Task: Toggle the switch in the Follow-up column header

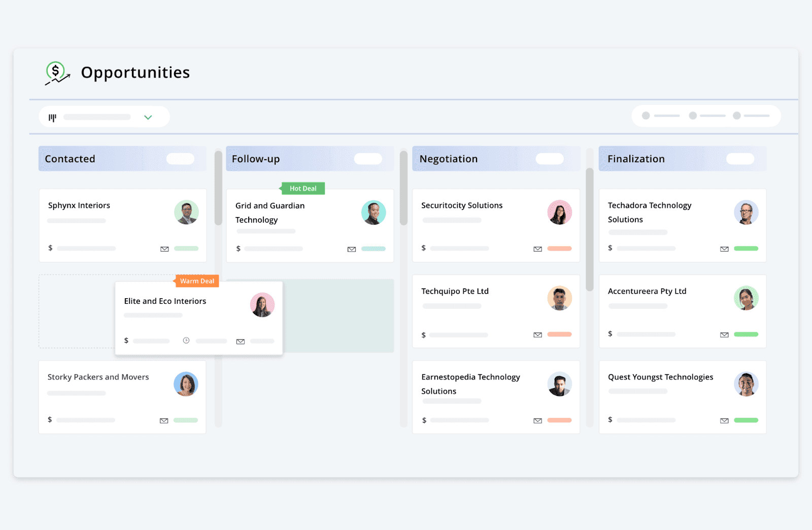Action: (367, 158)
